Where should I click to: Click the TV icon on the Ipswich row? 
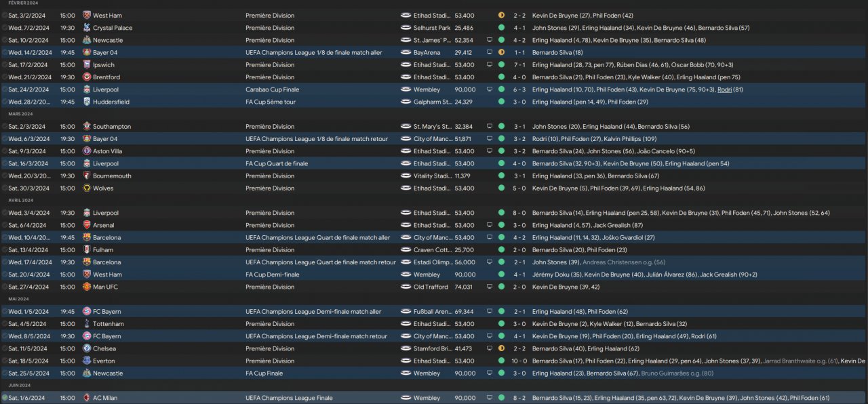[x=490, y=65]
